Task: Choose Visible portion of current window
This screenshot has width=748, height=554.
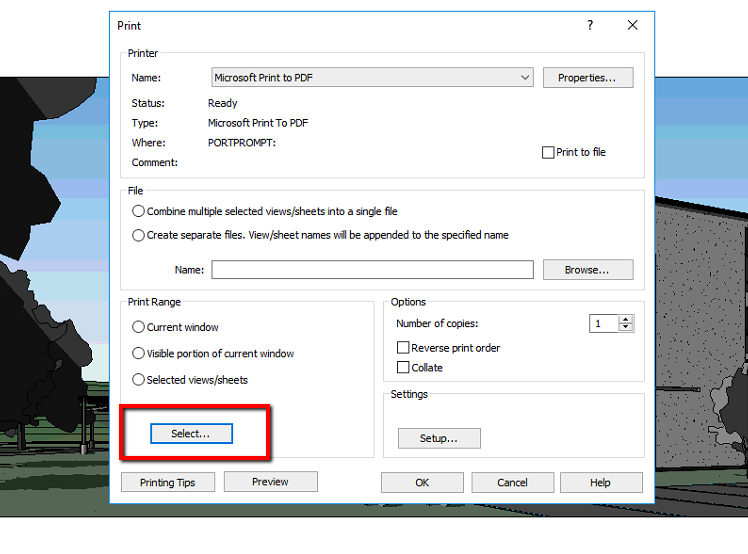Action: [x=138, y=353]
